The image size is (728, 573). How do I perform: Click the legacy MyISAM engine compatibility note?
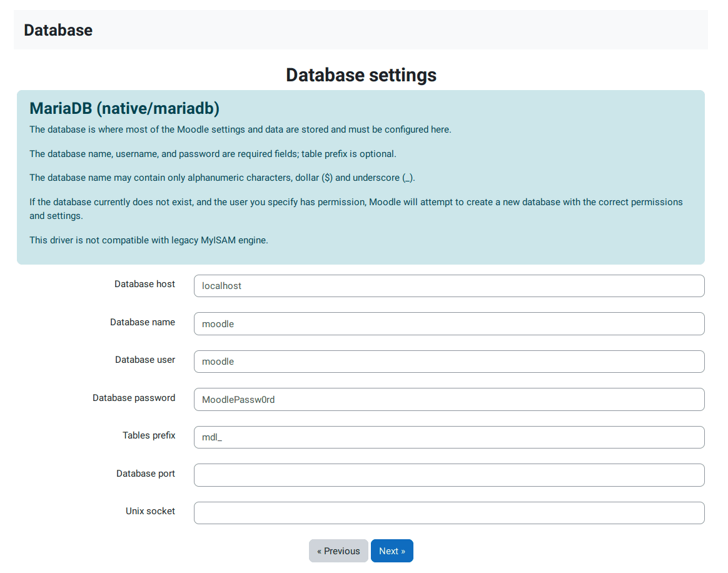149,240
